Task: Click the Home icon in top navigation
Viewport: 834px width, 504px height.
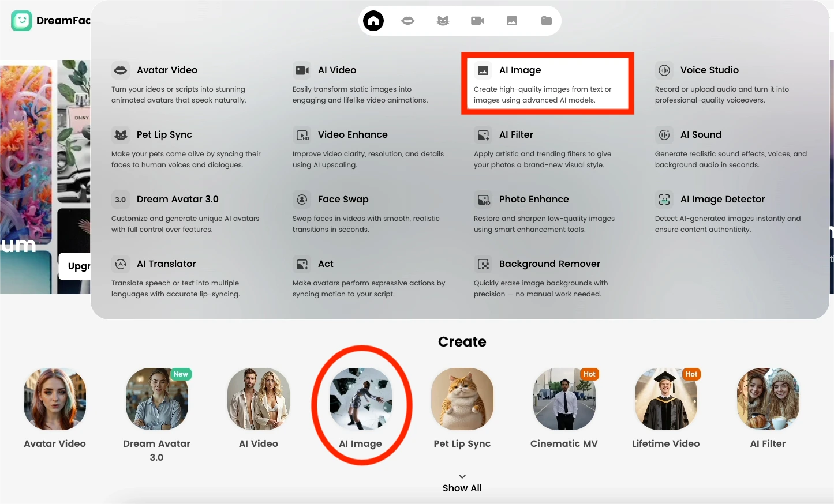Action: click(373, 21)
